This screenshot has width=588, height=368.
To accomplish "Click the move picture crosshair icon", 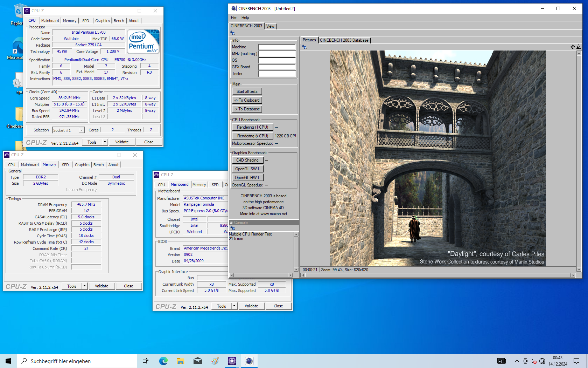I will (573, 47).
